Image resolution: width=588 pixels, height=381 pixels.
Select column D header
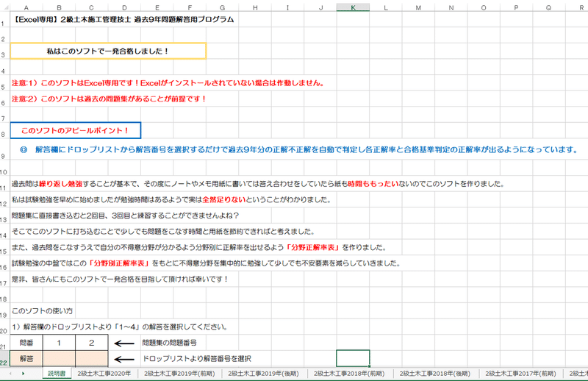(x=124, y=7)
